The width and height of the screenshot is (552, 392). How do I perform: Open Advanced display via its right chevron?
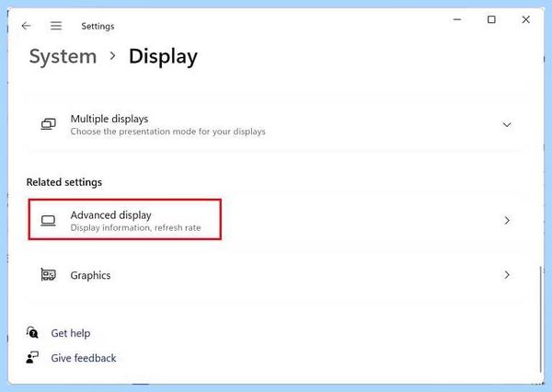507,221
